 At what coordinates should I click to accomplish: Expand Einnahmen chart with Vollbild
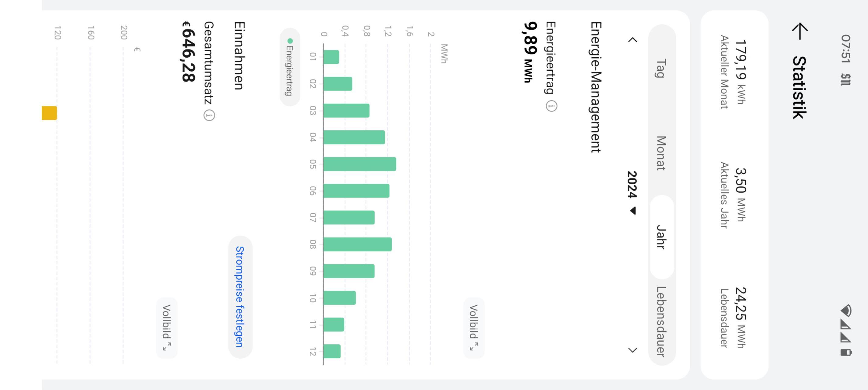[167, 327]
